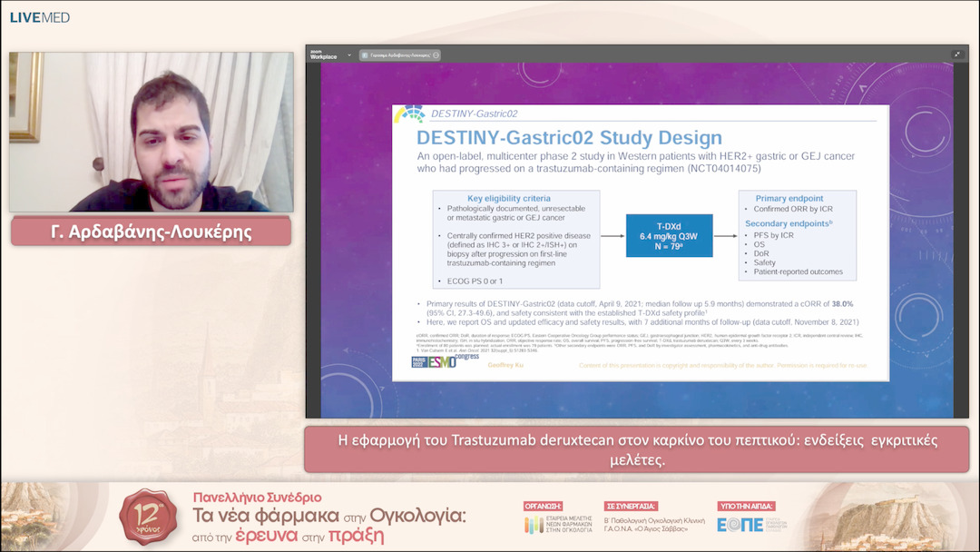Click the options circle on presenter tab
Viewport: 980px width, 552px height.
(436, 55)
